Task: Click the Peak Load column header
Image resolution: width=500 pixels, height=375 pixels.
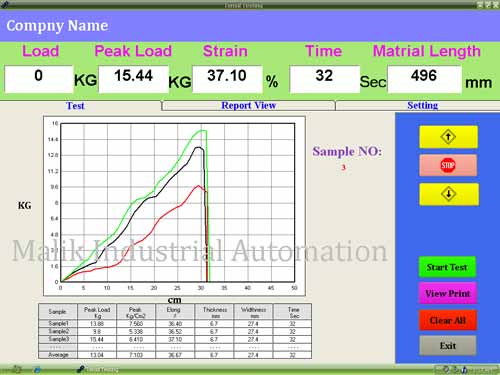Action: point(97,312)
